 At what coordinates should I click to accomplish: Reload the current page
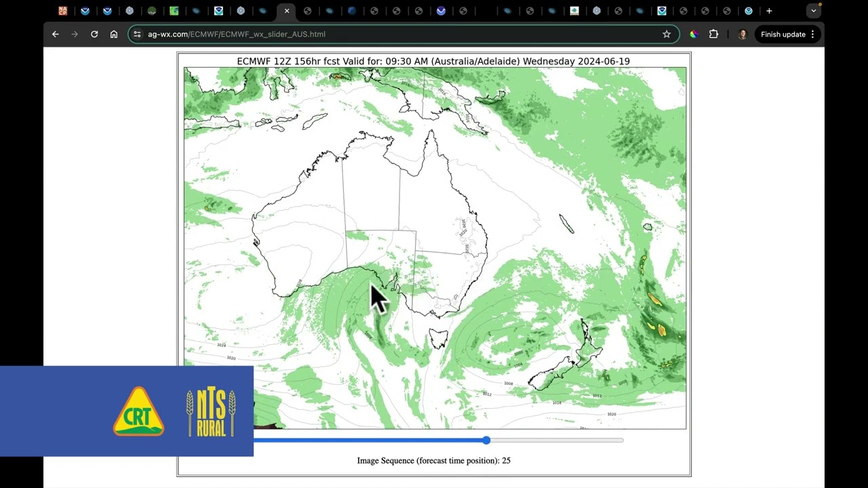point(94,34)
